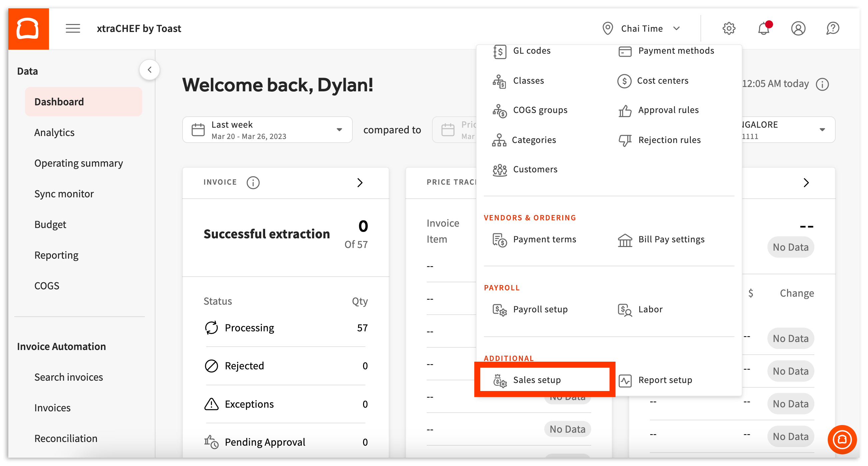Open the Cost centers settings

tap(662, 81)
